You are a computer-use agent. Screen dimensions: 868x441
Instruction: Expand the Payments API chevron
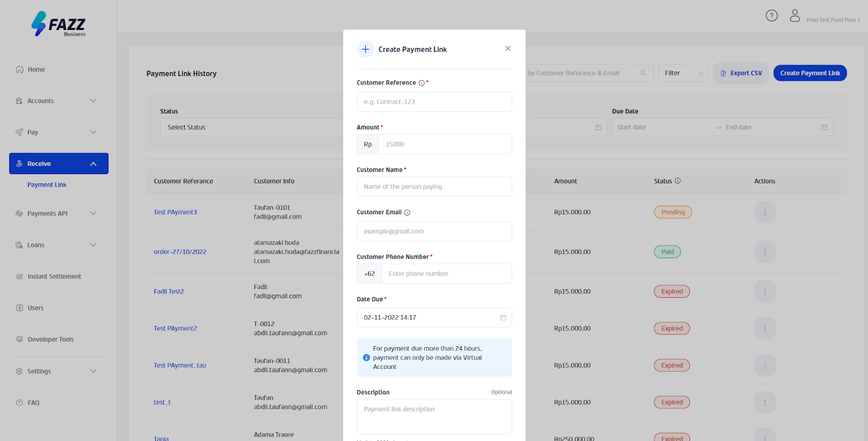(x=93, y=214)
